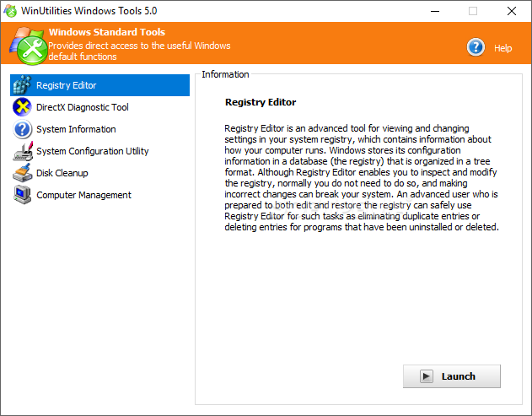
Task: Minimize the WinUtilities window
Action: click(435, 11)
